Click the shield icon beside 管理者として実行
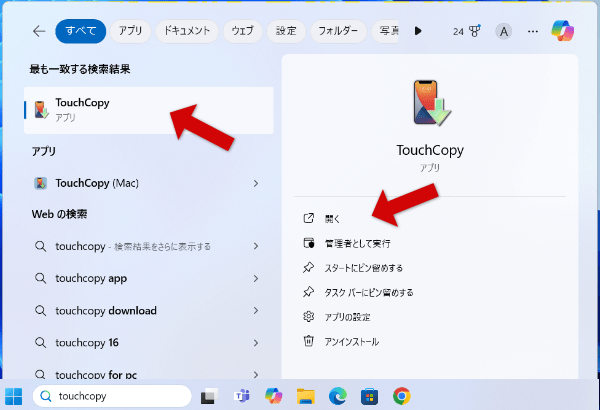 (308, 243)
